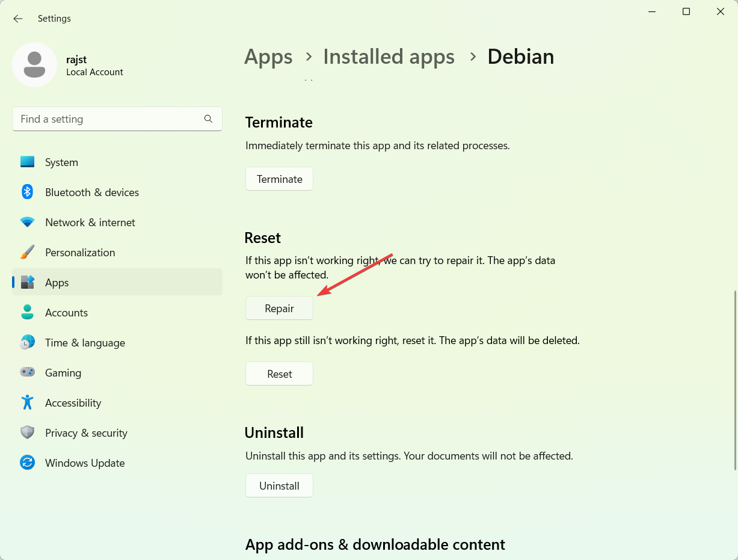The width and height of the screenshot is (738, 560).
Task: Click the Bluetooth & devices icon
Action: [27, 192]
